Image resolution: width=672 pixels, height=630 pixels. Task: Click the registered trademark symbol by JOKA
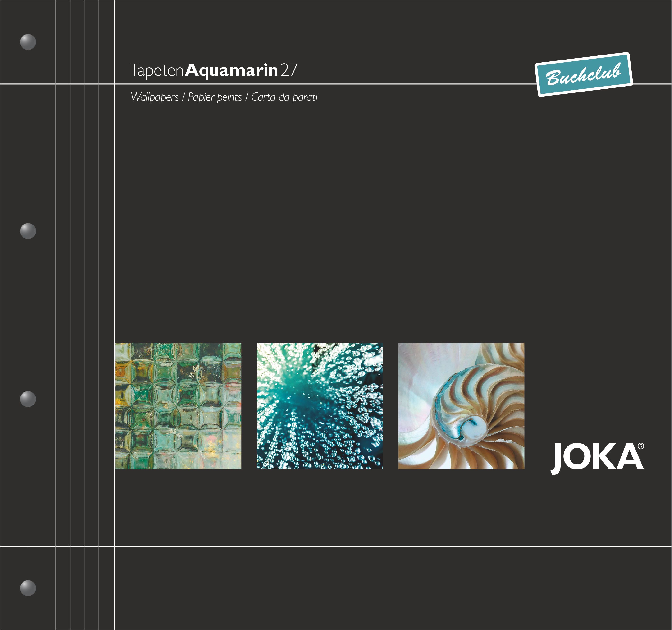click(x=641, y=446)
